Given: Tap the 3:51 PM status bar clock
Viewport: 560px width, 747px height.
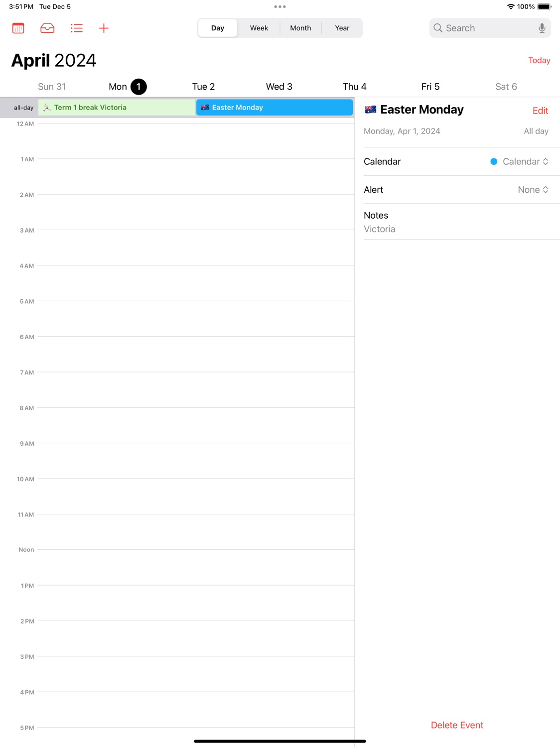Looking at the screenshot, I should [21, 6].
